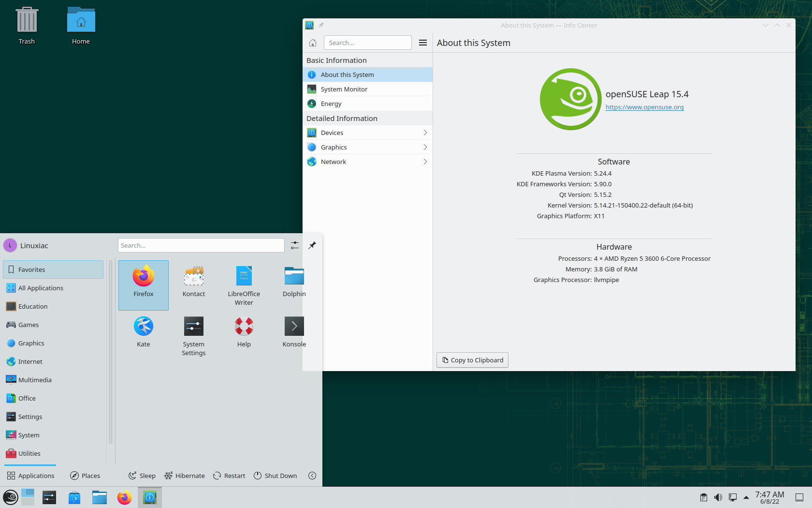Click the launcher category list scrollbar
The image size is (812, 508).
pyautogui.click(x=111, y=352)
